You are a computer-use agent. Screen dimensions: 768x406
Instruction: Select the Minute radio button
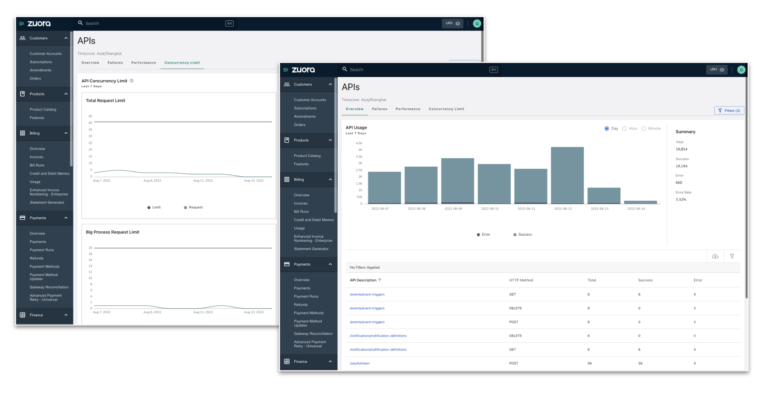645,128
